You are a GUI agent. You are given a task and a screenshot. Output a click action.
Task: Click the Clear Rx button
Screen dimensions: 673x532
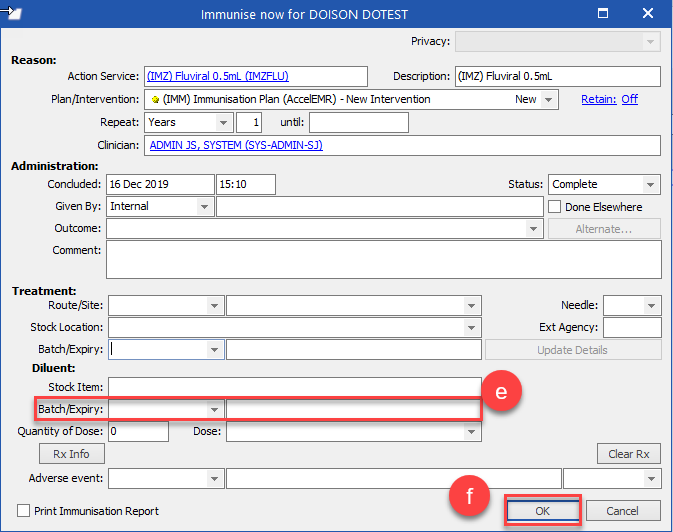coord(628,454)
